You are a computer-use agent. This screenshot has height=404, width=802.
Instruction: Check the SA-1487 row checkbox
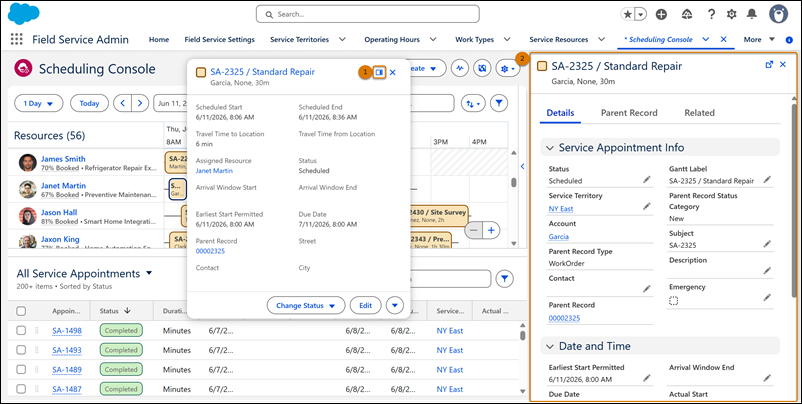click(x=21, y=389)
